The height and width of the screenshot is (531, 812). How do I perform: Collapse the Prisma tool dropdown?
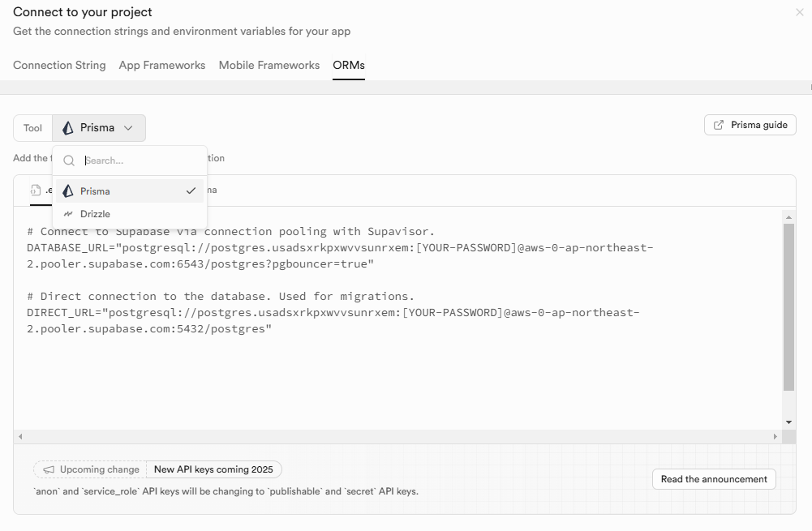pyautogui.click(x=99, y=128)
